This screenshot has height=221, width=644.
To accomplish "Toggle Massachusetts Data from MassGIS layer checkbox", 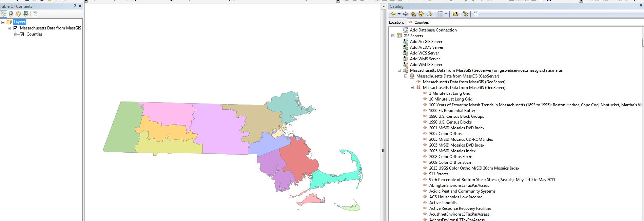I will click(15, 28).
